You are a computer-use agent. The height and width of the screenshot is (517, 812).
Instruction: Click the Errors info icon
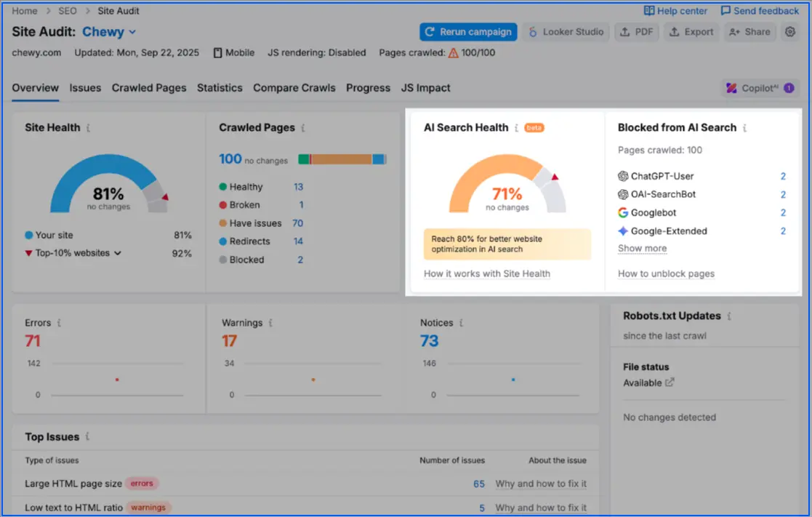(x=59, y=323)
